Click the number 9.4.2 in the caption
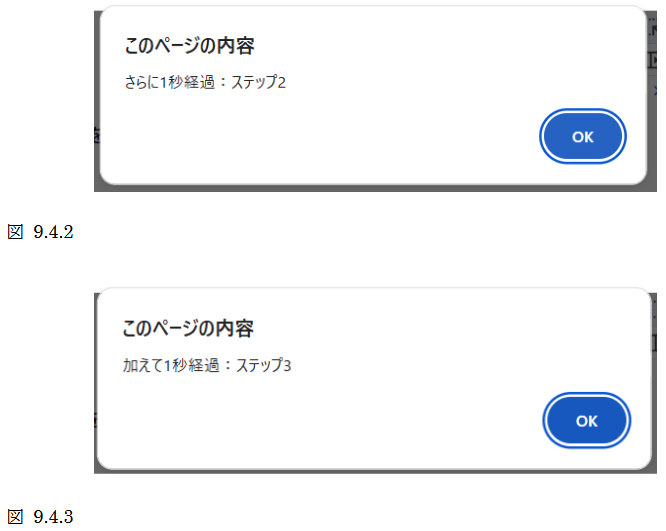 54,233
